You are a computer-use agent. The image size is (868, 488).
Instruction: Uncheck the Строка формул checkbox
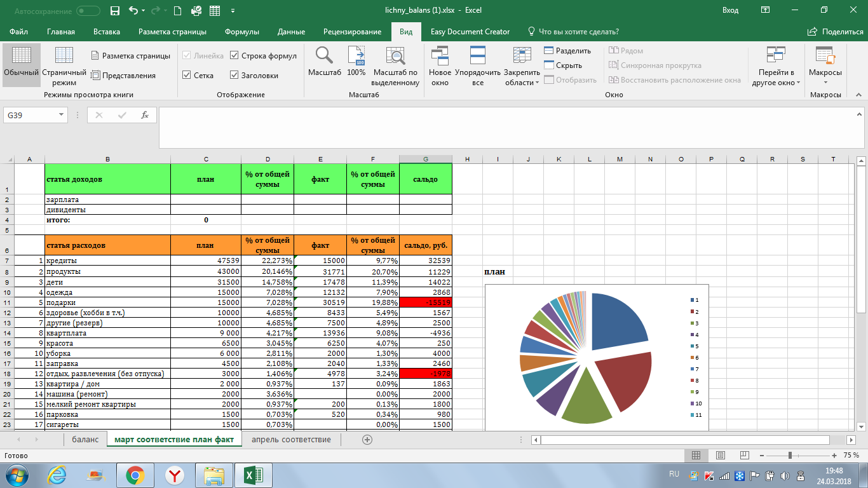tap(234, 56)
